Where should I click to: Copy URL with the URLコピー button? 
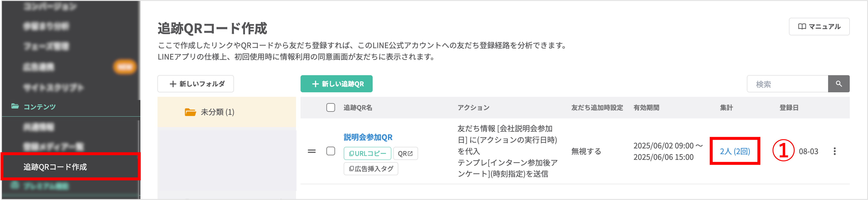367,154
